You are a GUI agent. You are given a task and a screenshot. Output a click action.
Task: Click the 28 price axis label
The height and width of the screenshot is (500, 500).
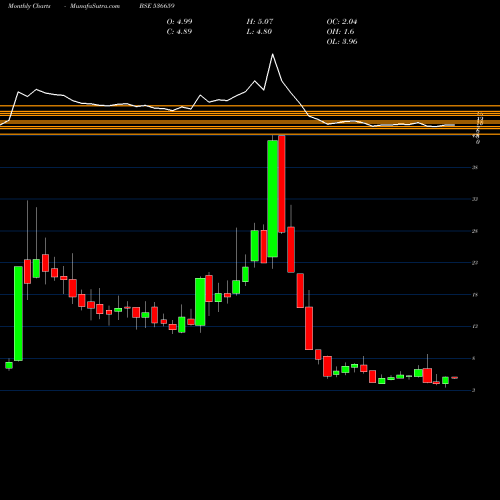(475, 231)
